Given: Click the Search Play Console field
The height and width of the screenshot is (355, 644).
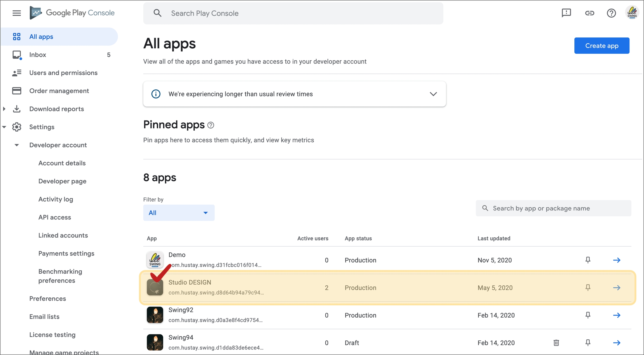Looking at the screenshot, I should [x=293, y=13].
